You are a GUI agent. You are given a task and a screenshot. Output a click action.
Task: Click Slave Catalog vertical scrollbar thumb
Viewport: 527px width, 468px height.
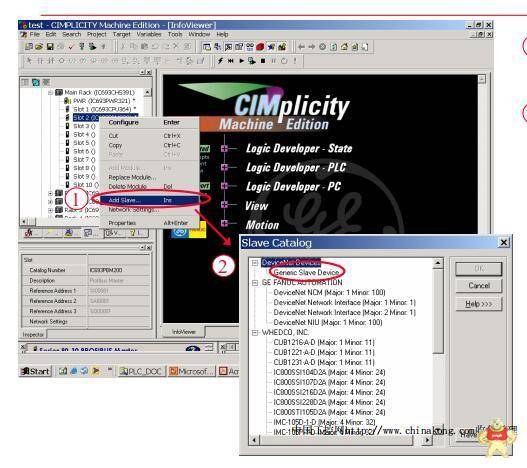click(x=438, y=312)
